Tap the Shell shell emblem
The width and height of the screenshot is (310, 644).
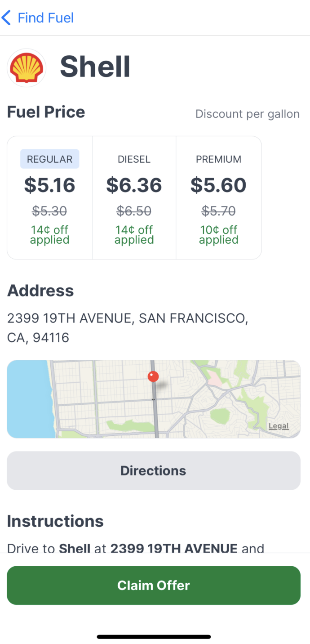(x=27, y=67)
